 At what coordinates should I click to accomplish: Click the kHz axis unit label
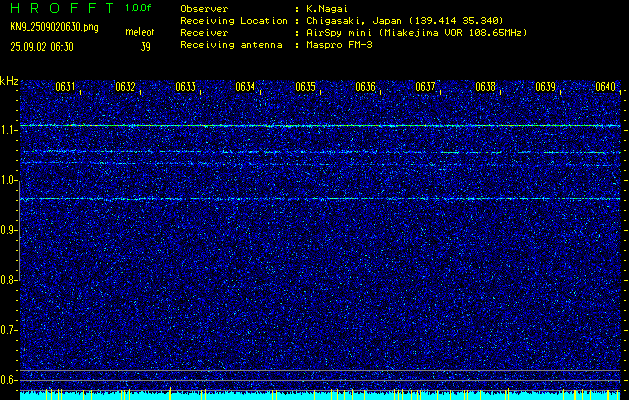[9, 81]
